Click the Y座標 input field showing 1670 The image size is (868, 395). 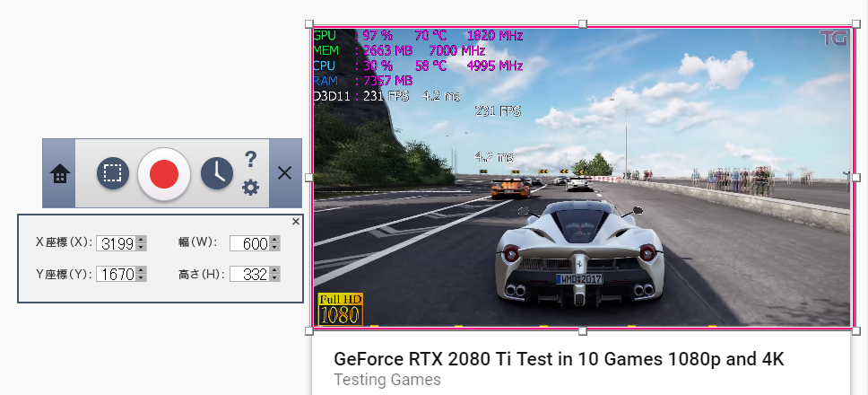pos(117,274)
